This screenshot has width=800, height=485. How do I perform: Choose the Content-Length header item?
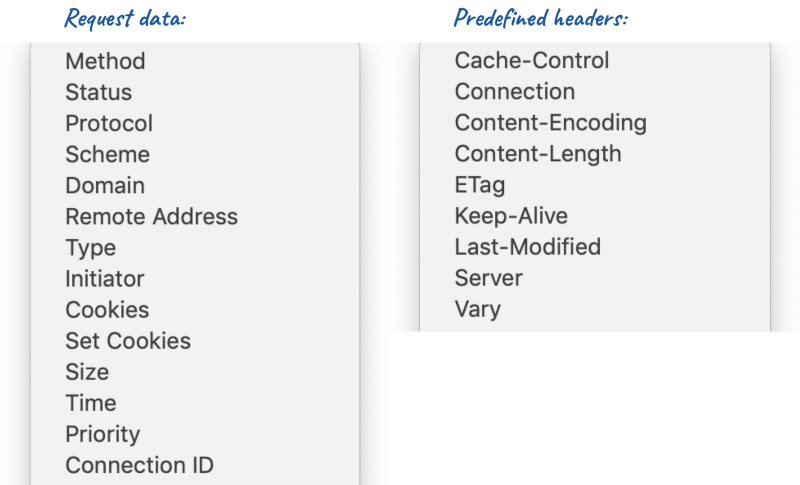click(x=595, y=154)
